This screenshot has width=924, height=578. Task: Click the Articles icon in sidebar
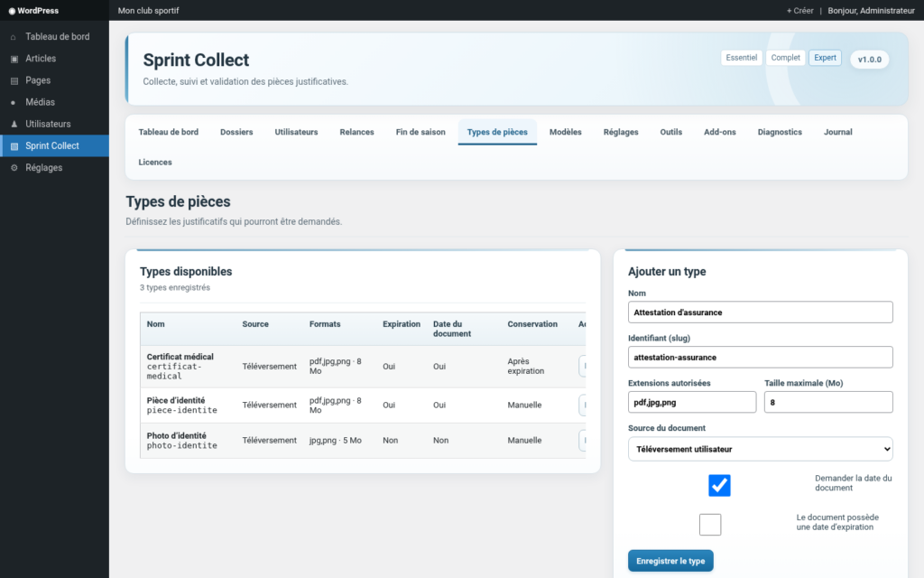point(14,59)
